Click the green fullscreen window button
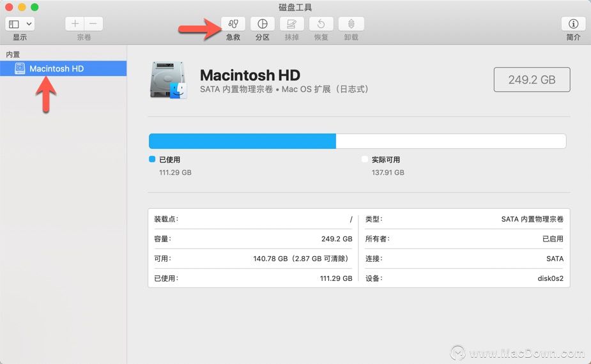This screenshot has height=364, width=591. tap(35, 7)
